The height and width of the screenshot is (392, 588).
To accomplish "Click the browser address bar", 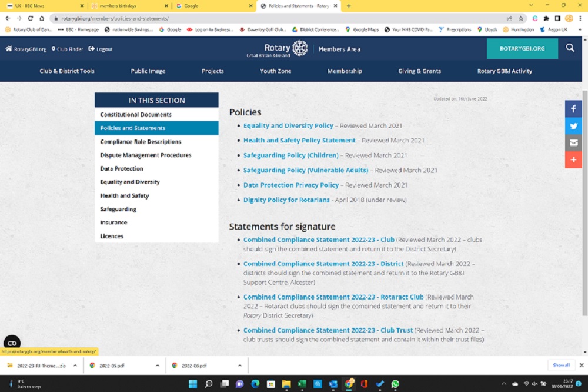I will [278, 18].
